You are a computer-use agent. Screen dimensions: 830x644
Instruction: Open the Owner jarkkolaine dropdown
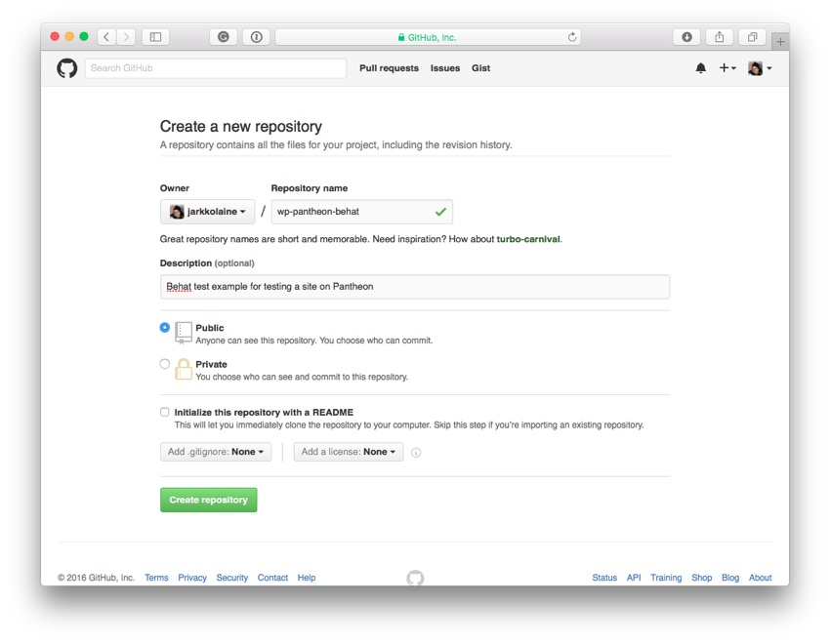click(x=207, y=212)
